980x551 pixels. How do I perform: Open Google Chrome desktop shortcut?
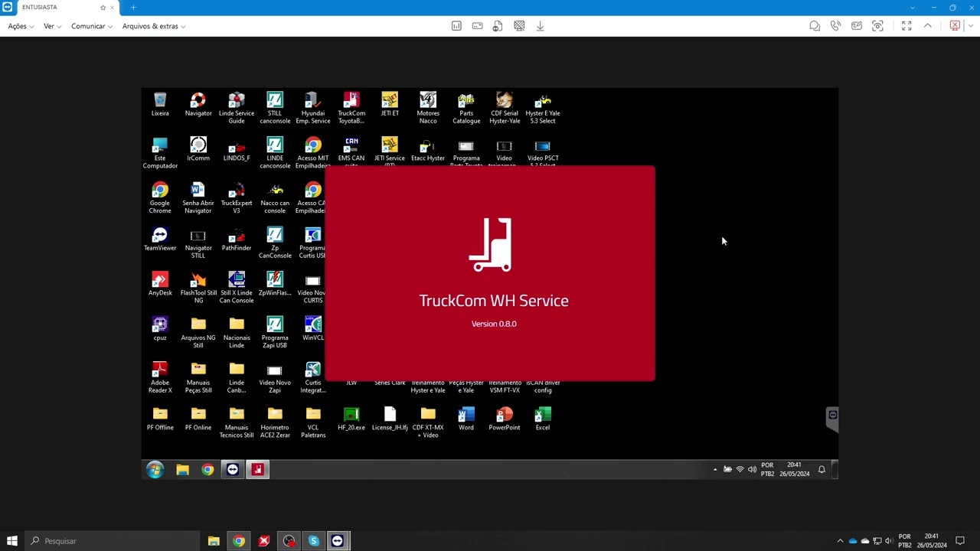point(160,197)
